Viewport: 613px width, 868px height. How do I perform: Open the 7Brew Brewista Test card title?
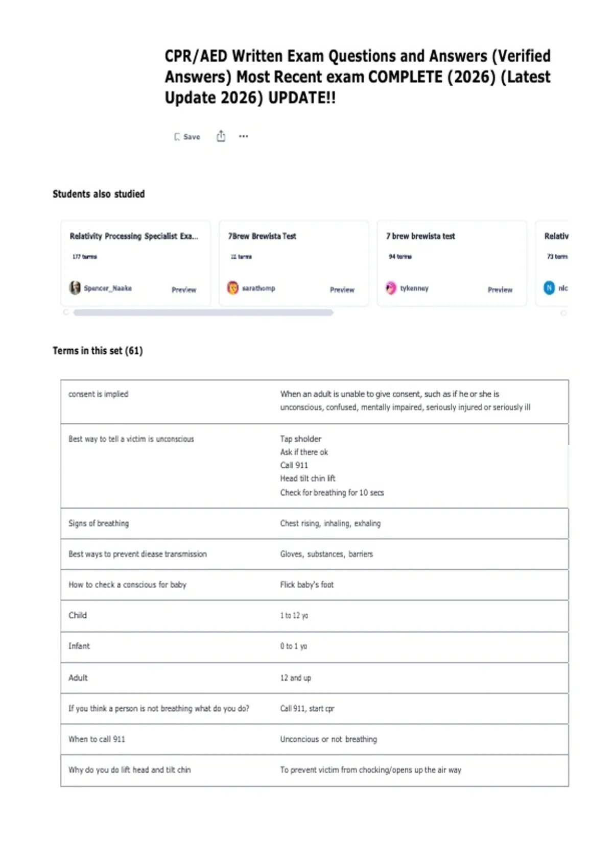(x=262, y=236)
